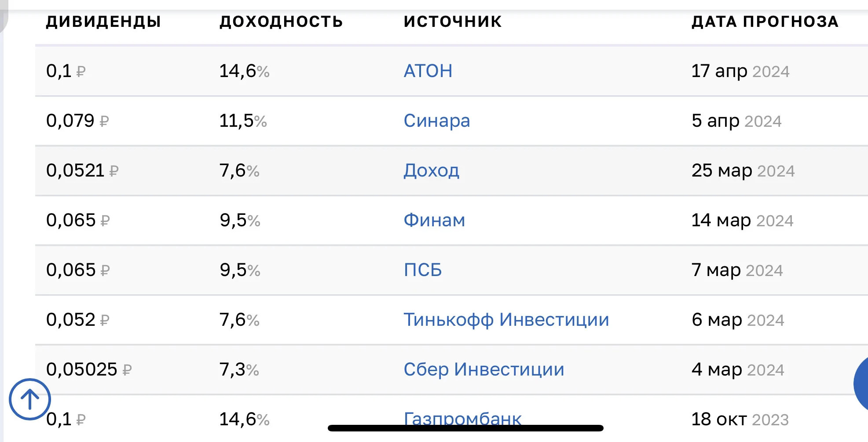Select the 11,5% yield cell
Viewport: 868px width, 442px height.
243,121
